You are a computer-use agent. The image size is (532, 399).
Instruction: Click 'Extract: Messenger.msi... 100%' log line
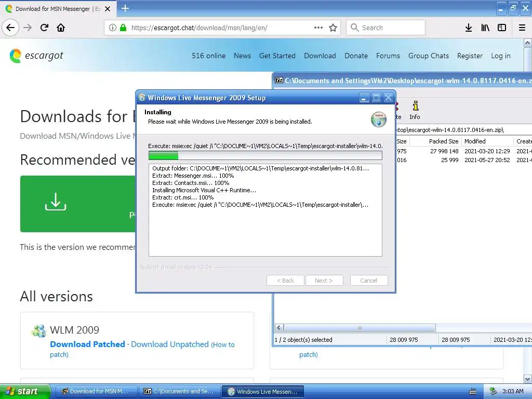tap(193, 176)
